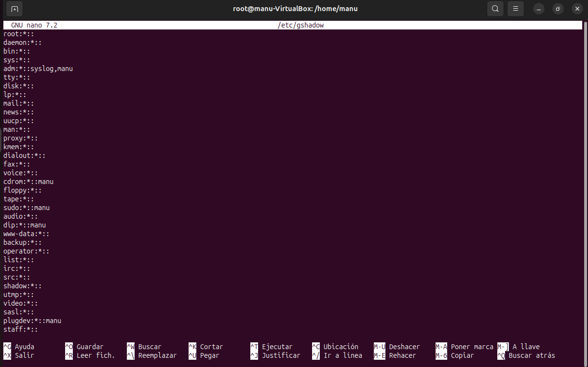Image resolution: width=588 pixels, height=367 pixels.
Task: Close the terminal window
Action: (x=577, y=9)
